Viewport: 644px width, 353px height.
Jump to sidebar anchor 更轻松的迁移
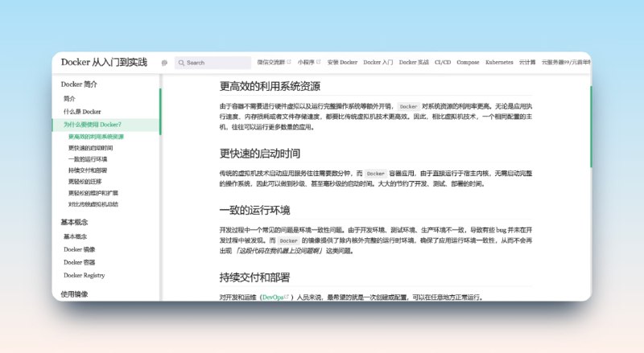85,182
